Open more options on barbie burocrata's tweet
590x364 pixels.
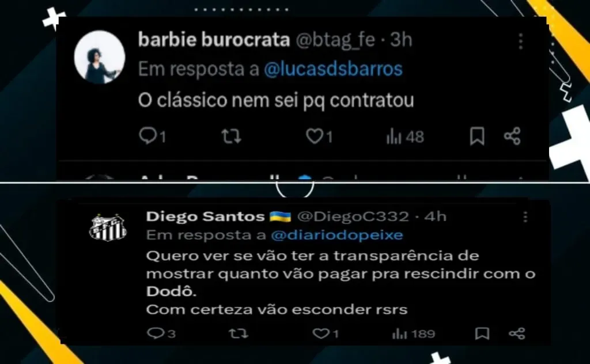tap(521, 41)
